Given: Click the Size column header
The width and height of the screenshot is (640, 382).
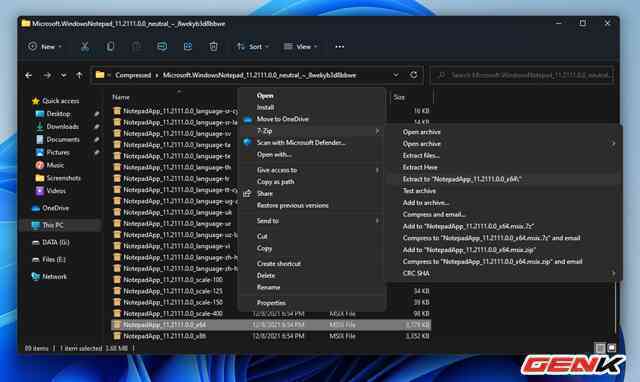Looking at the screenshot, I should coord(399,97).
